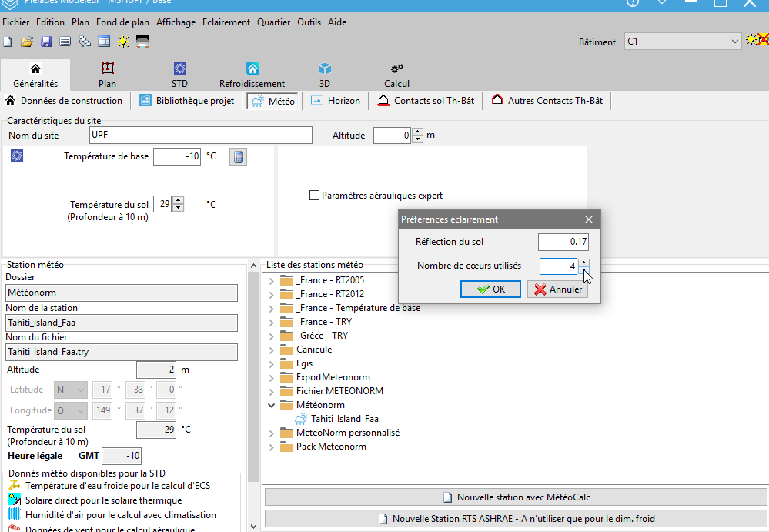Screen dimensions: 769x532
Task: Open the Fichier menu
Action: [15, 22]
